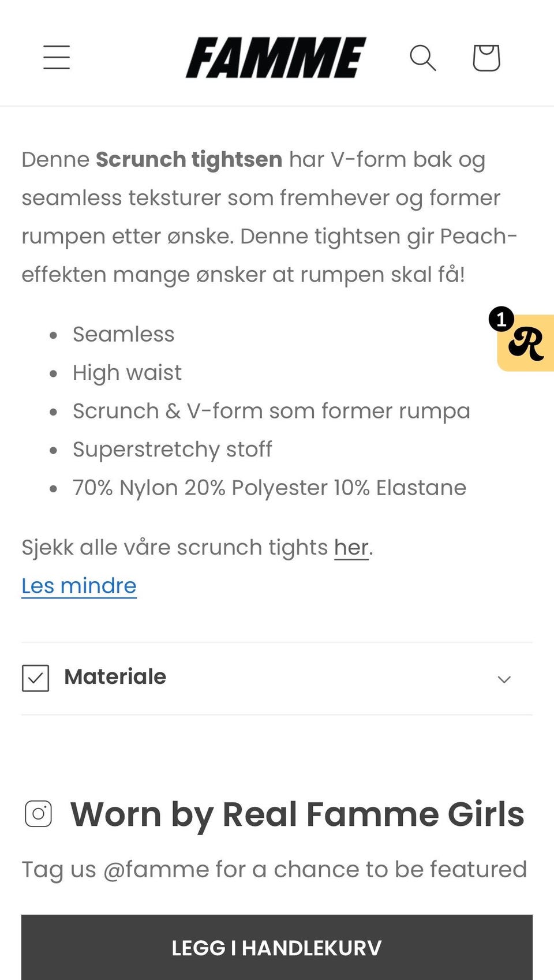
Task: Click the High waist bullet item
Action: [127, 373]
